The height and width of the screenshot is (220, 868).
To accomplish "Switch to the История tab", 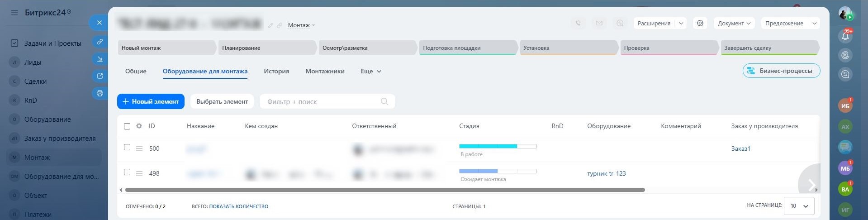I will point(276,71).
